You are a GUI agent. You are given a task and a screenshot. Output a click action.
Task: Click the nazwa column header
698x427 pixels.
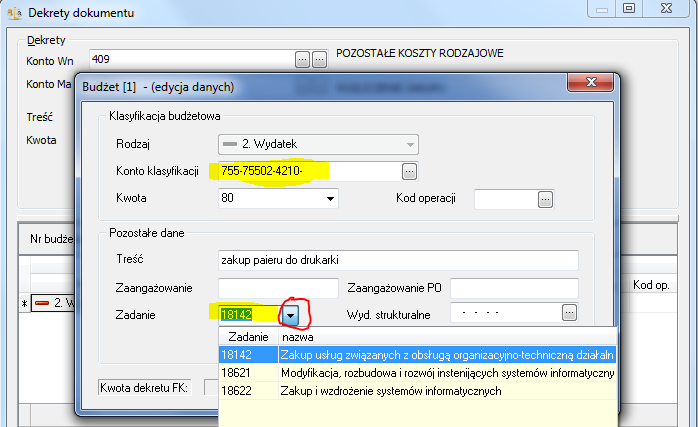click(x=447, y=337)
